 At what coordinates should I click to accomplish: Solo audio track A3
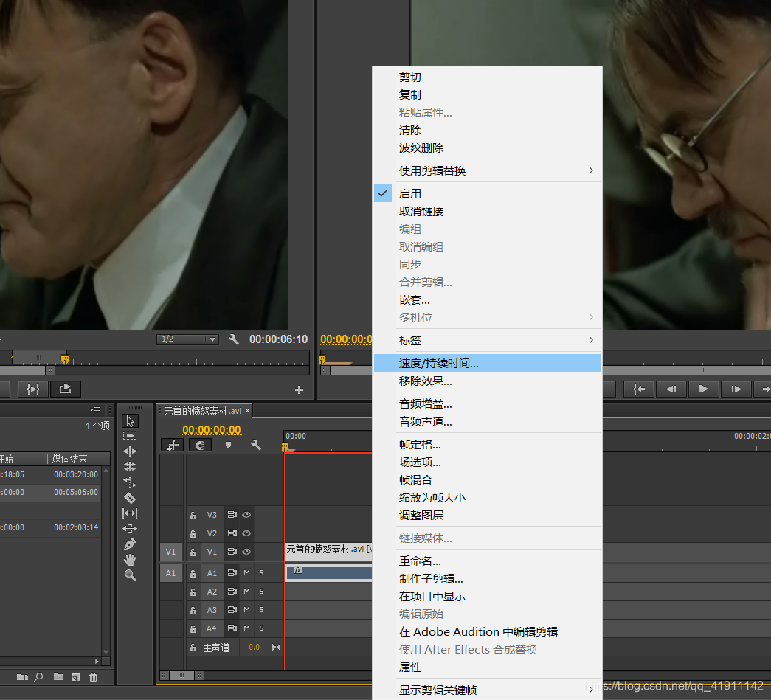click(x=262, y=609)
